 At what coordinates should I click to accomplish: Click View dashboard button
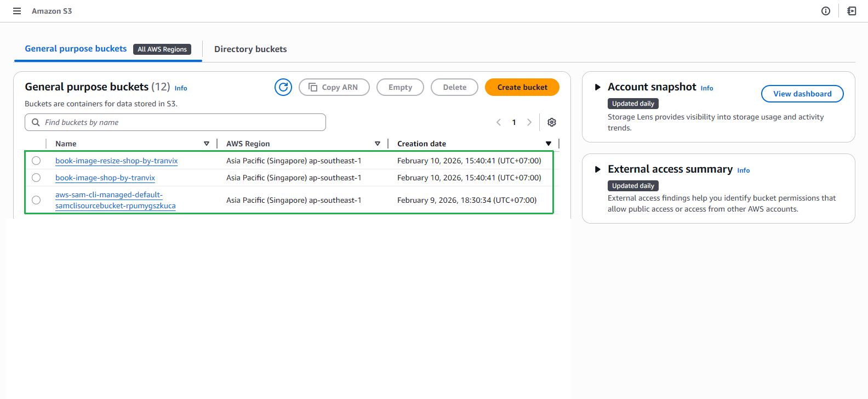pyautogui.click(x=802, y=94)
